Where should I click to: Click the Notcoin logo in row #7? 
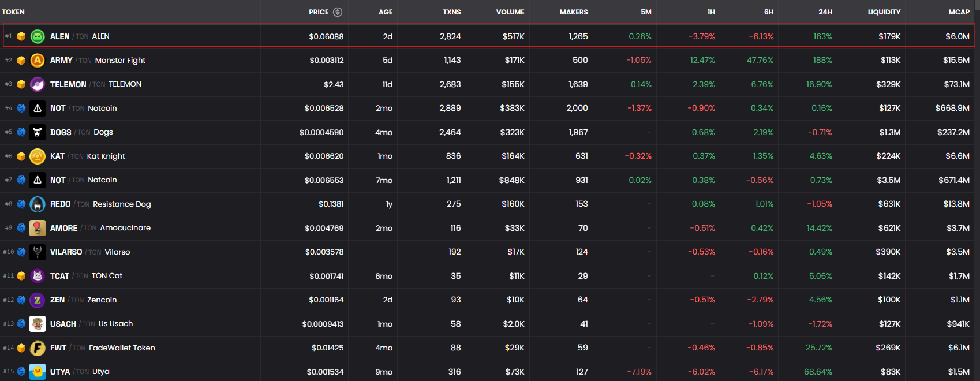38,180
